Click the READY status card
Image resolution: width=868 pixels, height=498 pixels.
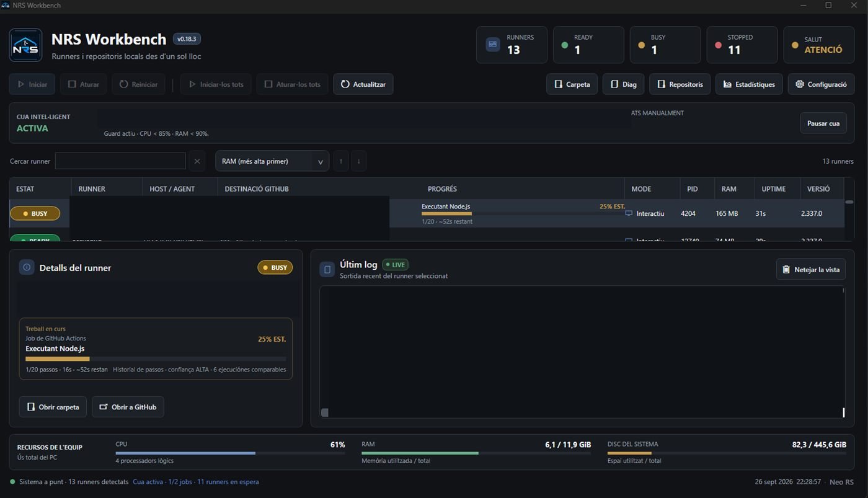click(x=588, y=45)
